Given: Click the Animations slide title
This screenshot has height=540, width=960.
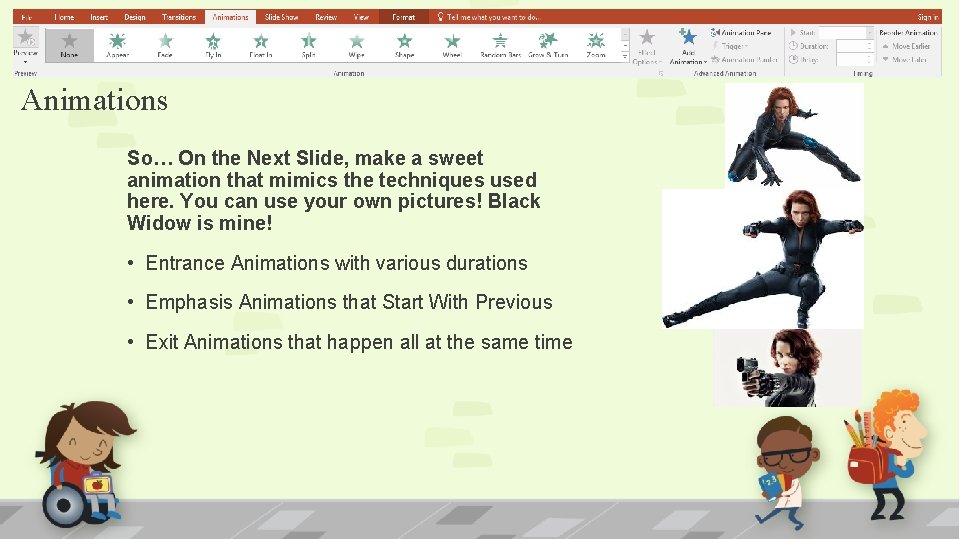Looking at the screenshot, I should [x=94, y=100].
